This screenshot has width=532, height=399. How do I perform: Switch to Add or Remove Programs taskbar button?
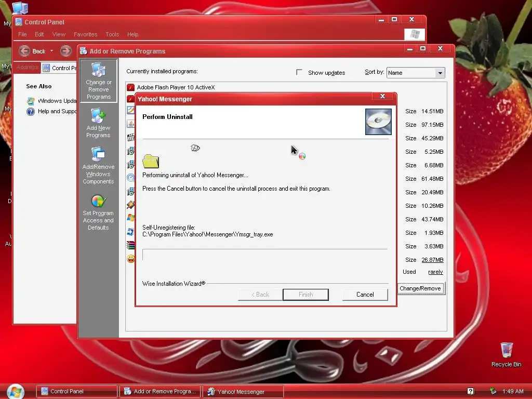pyautogui.click(x=160, y=391)
